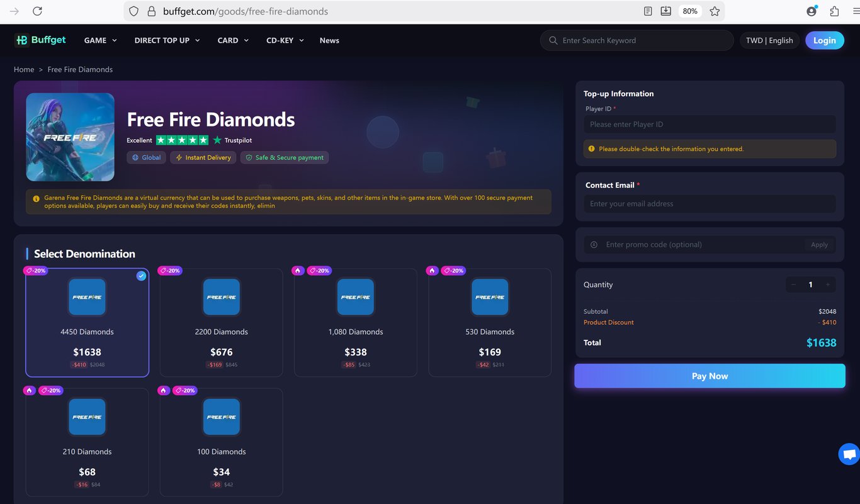Image resolution: width=860 pixels, height=504 pixels.
Task: Click the checkmark on 4450 Diamonds card
Action: [x=142, y=276]
